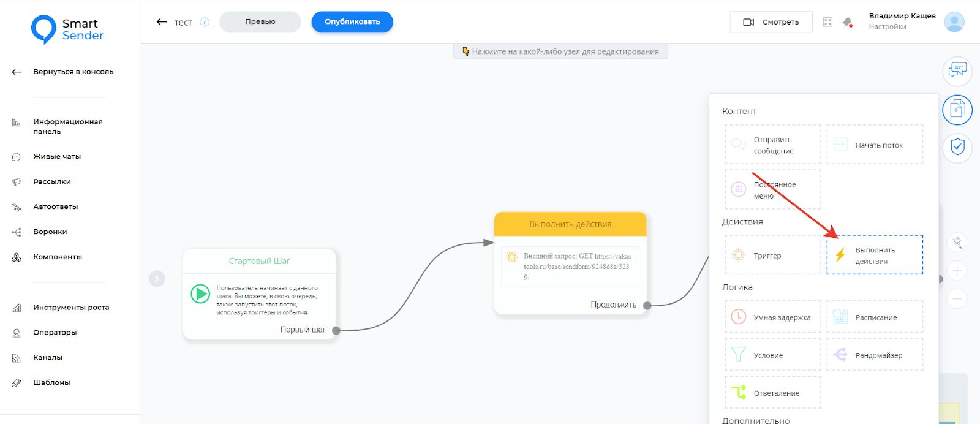Click the info icon next to flow name
The width and height of the screenshot is (980, 424).
[205, 22]
